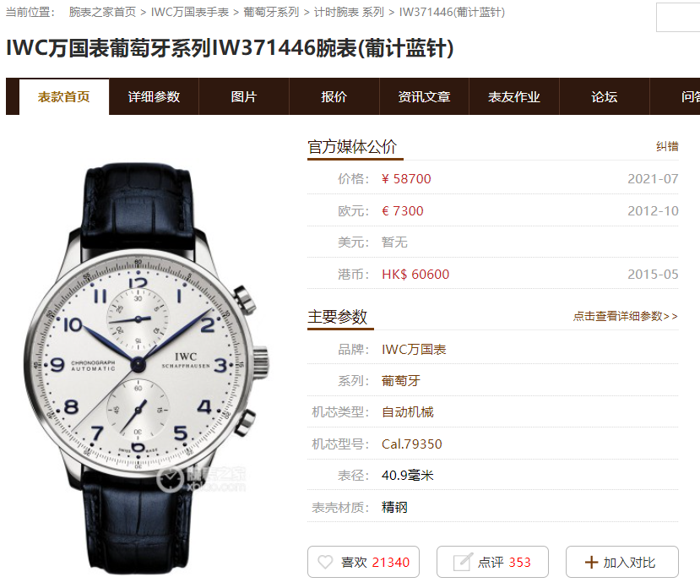Open the 论坛 tab
This screenshot has width=700, height=588.
click(604, 96)
